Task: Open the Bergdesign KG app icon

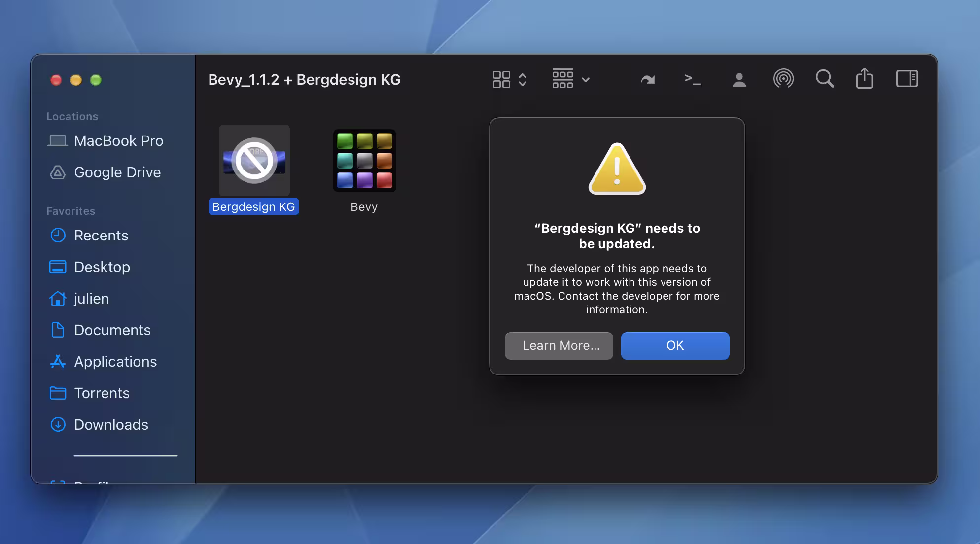Action: pos(254,160)
